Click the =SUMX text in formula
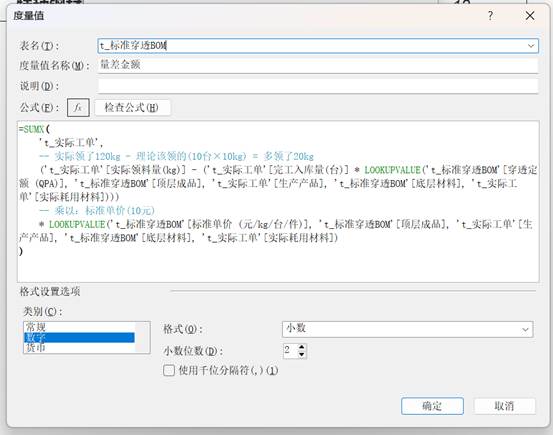The width and height of the screenshot is (553, 435). tap(32, 129)
